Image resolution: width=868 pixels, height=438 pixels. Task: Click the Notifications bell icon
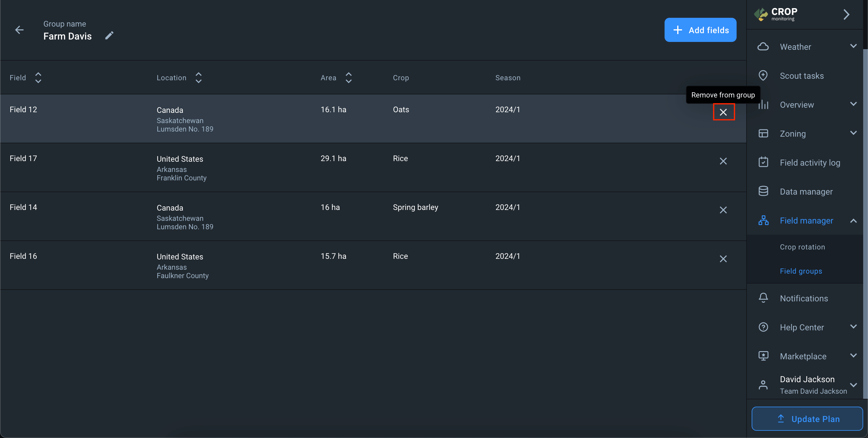click(x=763, y=298)
